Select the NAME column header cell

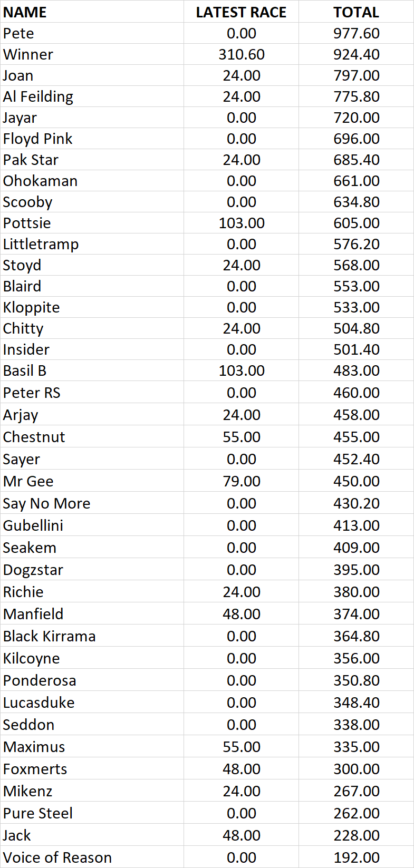92,12
